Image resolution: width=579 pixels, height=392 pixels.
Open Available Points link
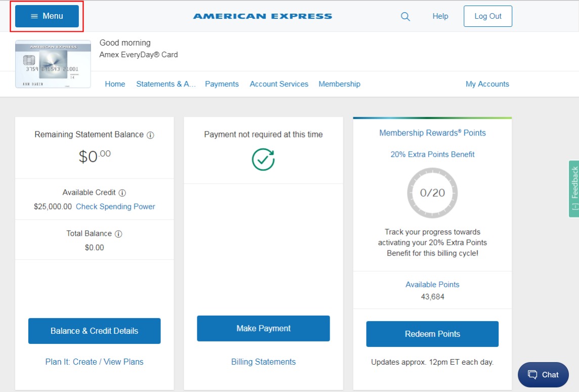(432, 284)
